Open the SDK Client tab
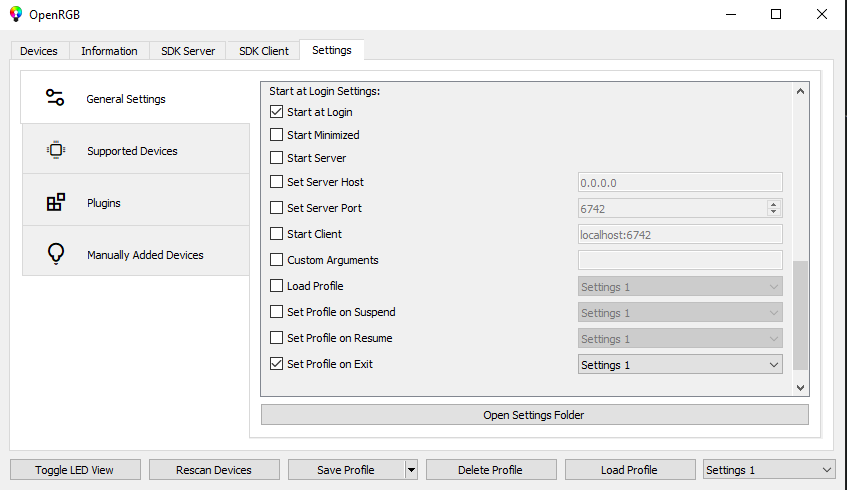The height and width of the screenshot is (490, 847). [264, 51]
